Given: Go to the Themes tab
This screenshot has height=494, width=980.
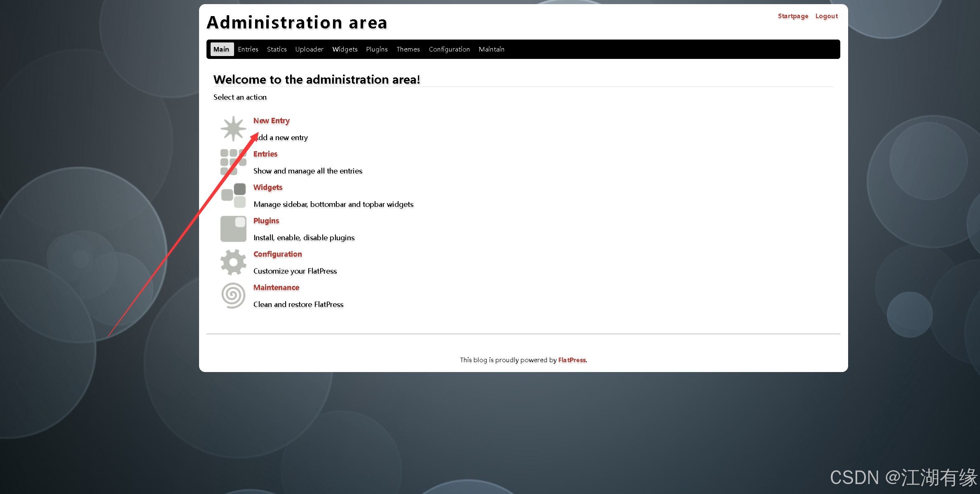Looking at the screenshot, I should pyautogui.click(x=408, y=49).
